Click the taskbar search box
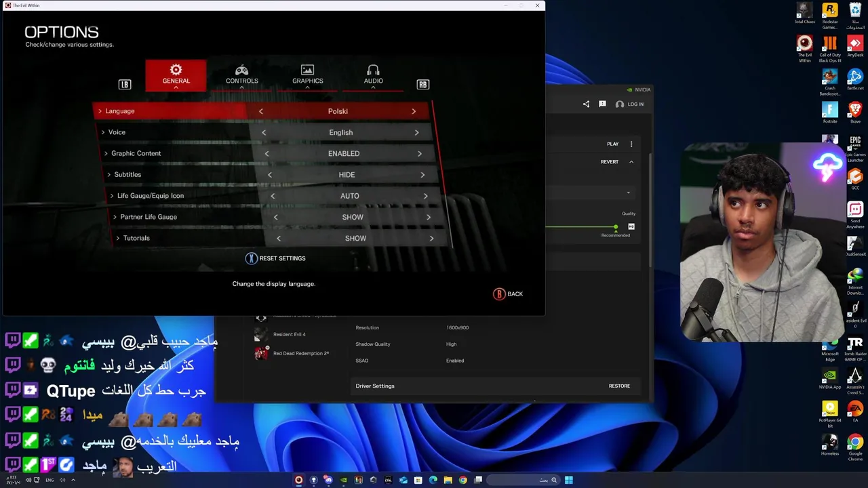 pyautogui.click(x=523, y=480)
